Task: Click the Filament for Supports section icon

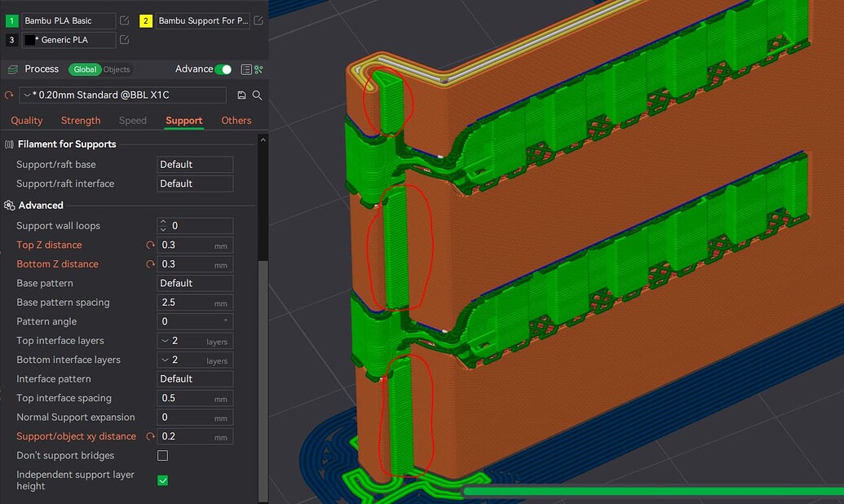Action: 9,144
